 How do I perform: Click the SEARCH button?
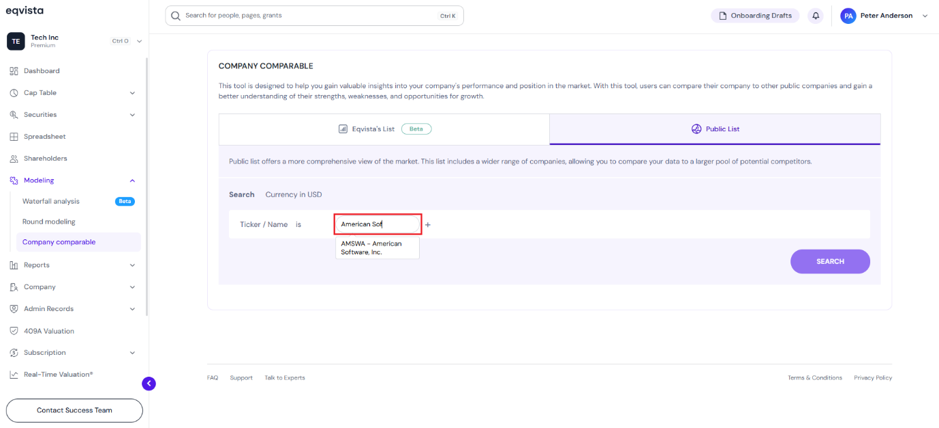[x=830, y=262]
